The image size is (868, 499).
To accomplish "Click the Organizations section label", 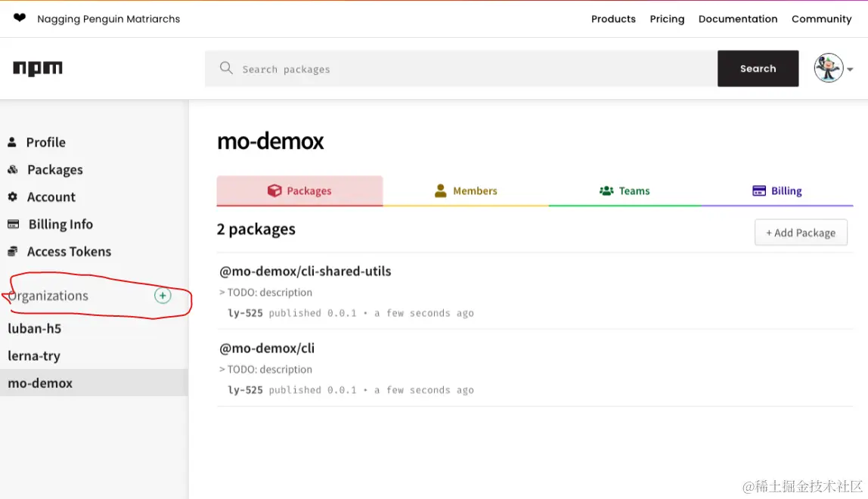I will tap(48, 296).
